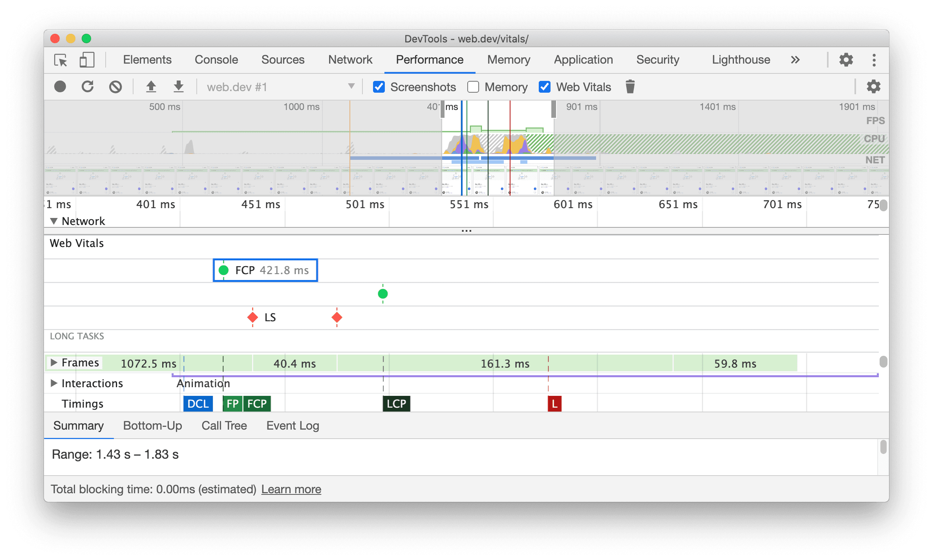The height and width of the screenshot is (560, 933).
Task: Toggle the Screenshots checkbox on
Action: 377,87
